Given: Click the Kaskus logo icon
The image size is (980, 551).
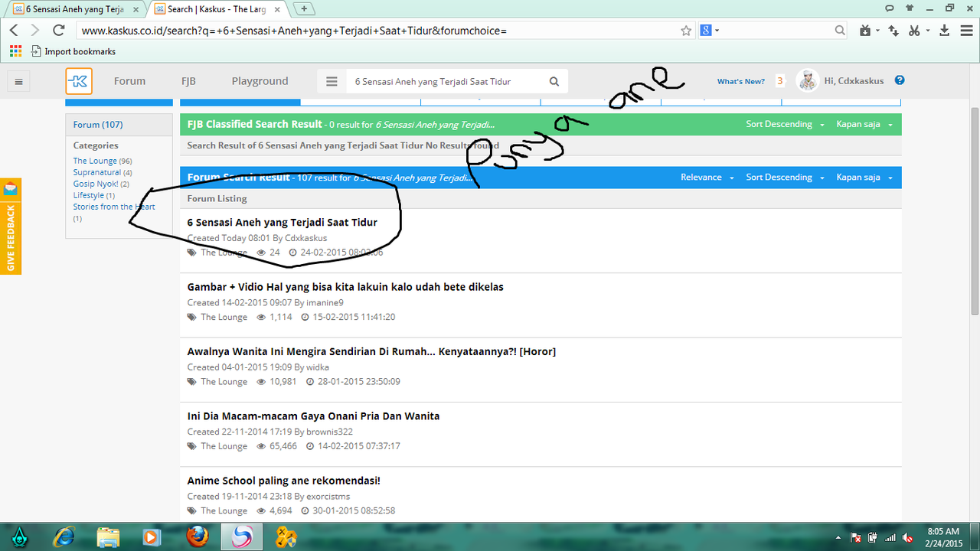Looking at the screenshot, I should pos(78,81).
